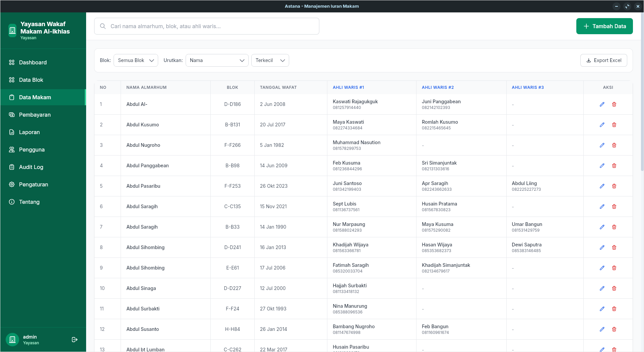Open the Pembayaran menu
The height and width of the screenshot is (352, 644).
[35, 115]
